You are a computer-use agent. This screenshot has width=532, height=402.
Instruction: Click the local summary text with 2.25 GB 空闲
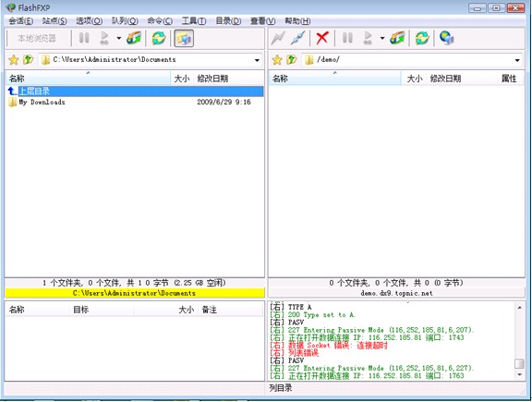pos(134,283)
